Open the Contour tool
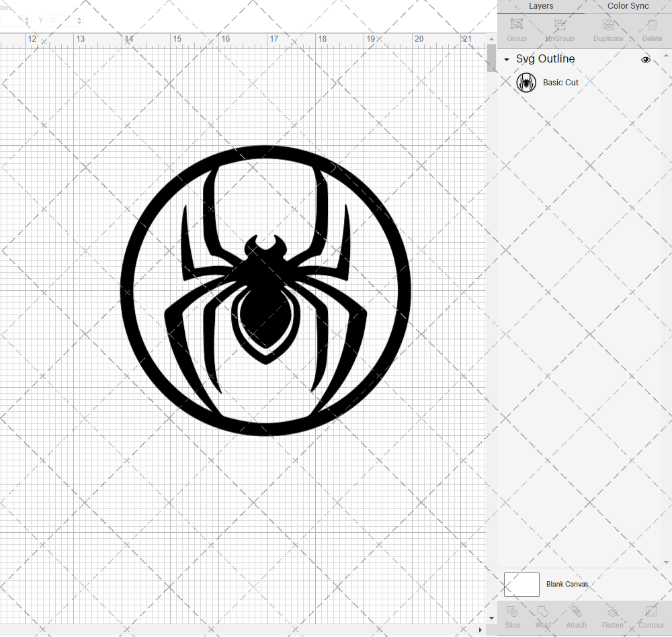The width and height of the screenshot is (672, 637). click(x=650, y=617)
